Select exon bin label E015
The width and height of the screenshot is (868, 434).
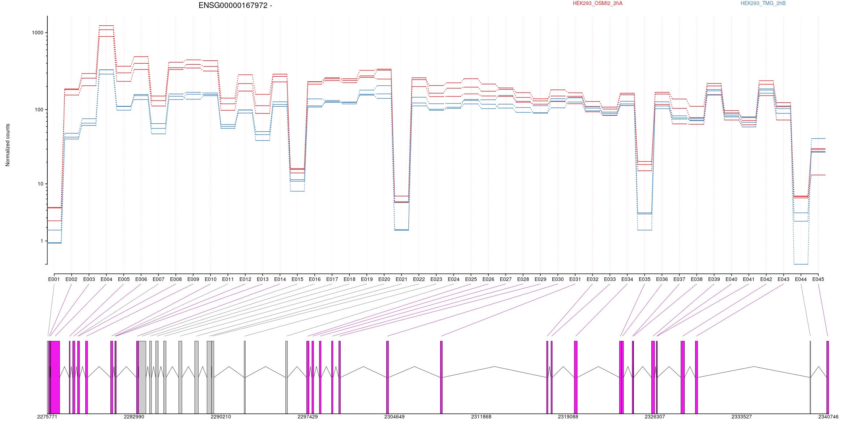pyautogui.click(x=297, y=279)
